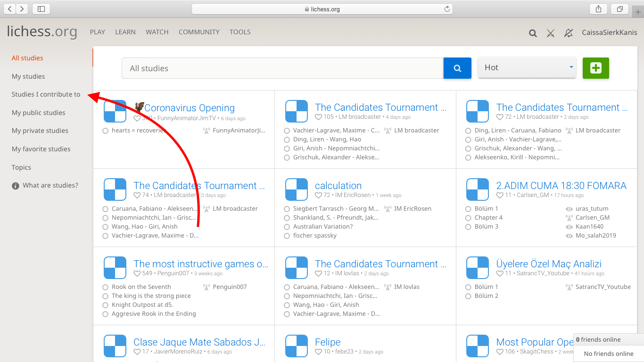Click the heart icon on calculation study

tap(319, 195)
